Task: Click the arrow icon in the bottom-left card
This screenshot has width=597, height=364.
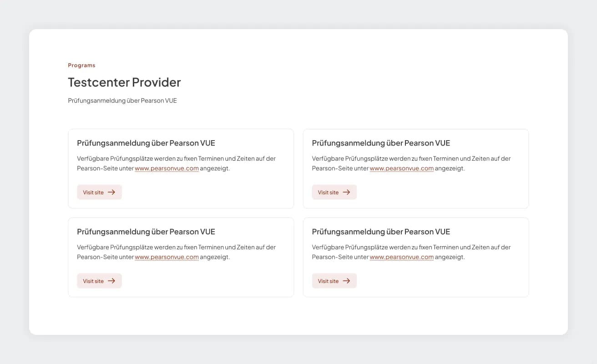Action: point(111,281)
